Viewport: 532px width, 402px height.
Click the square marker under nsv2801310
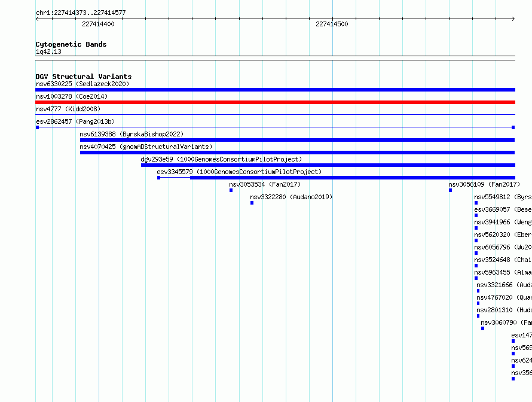(x=478, y=316)
